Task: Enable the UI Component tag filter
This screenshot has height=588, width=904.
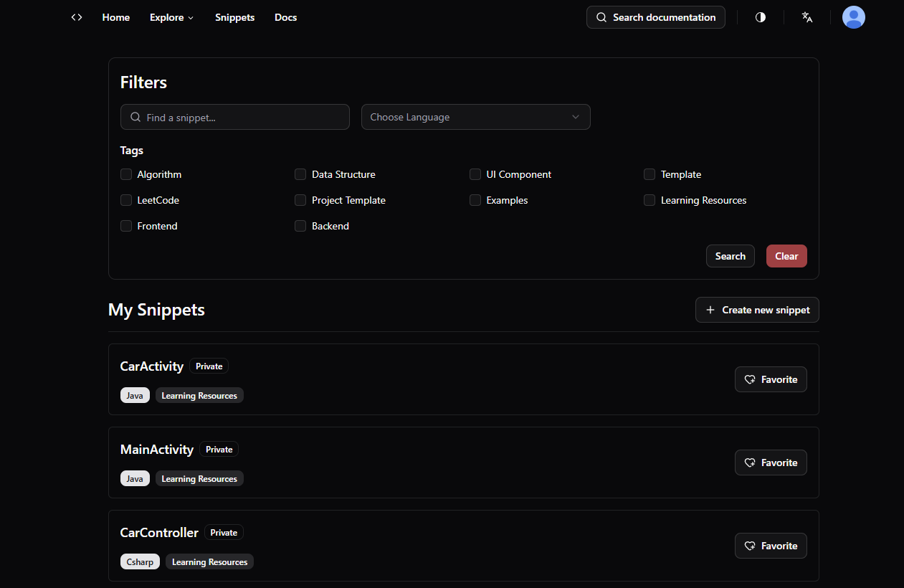Action: pyautogui.click(x=475, y=174)
